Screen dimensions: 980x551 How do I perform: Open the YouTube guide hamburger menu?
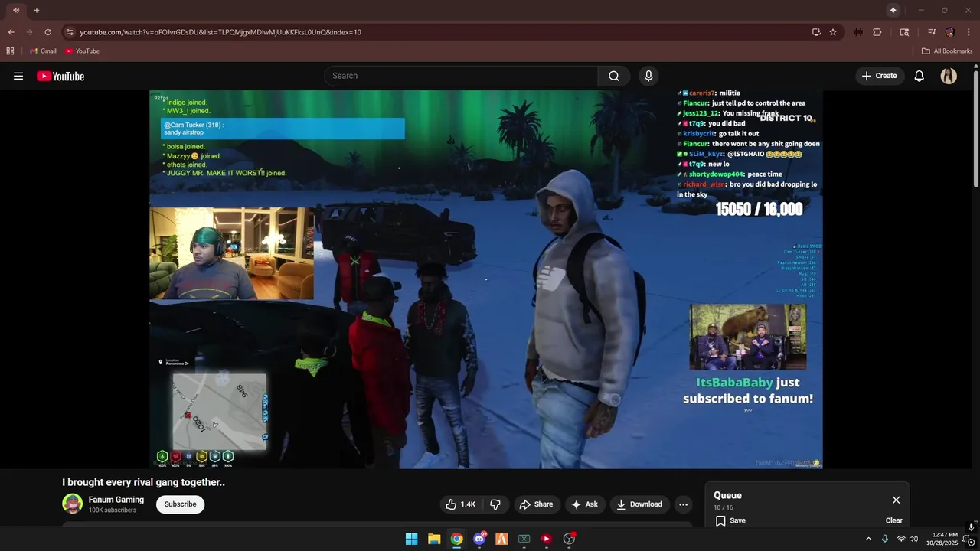tap(18, 76)
